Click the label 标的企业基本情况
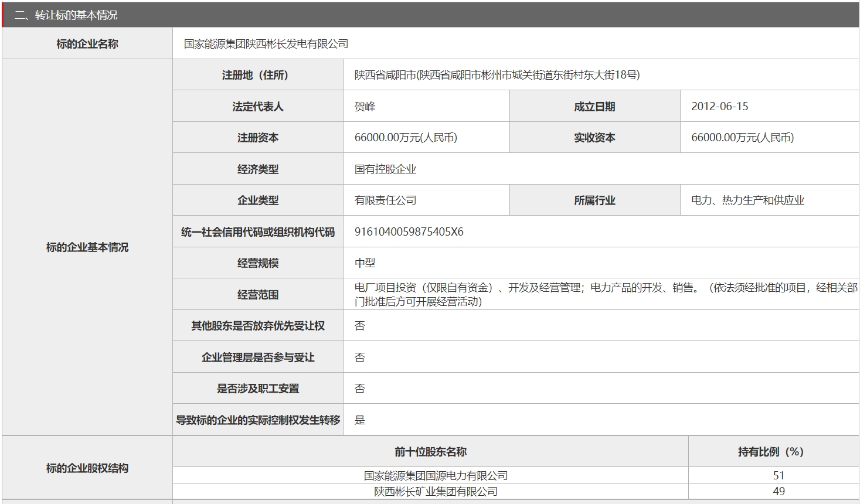This screenshot has width=867, height=504. coord(87,247)
